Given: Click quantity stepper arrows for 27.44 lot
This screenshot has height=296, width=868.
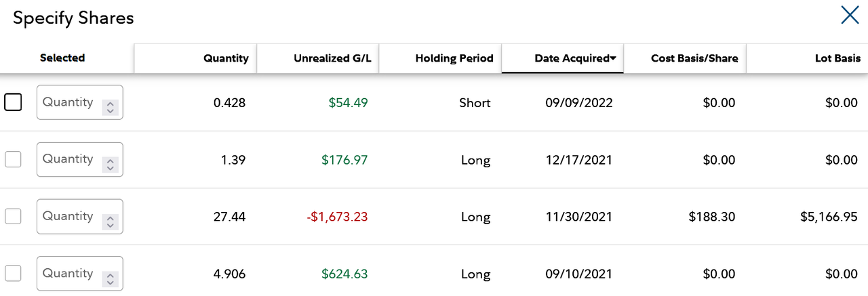Looking at the screenshot, I should (110, 221).
